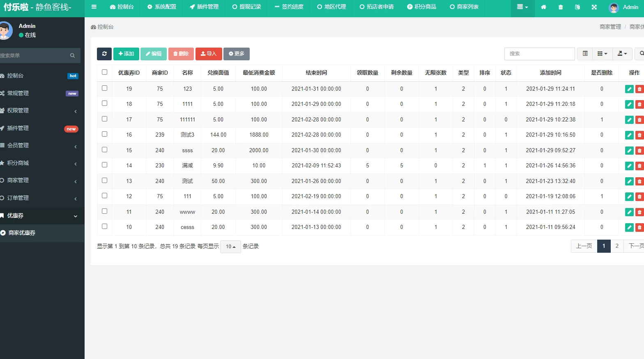Viewport: 644px width, 359px height.
Task: Open the columns visibility dropdown
Action: tap(602, 54)
